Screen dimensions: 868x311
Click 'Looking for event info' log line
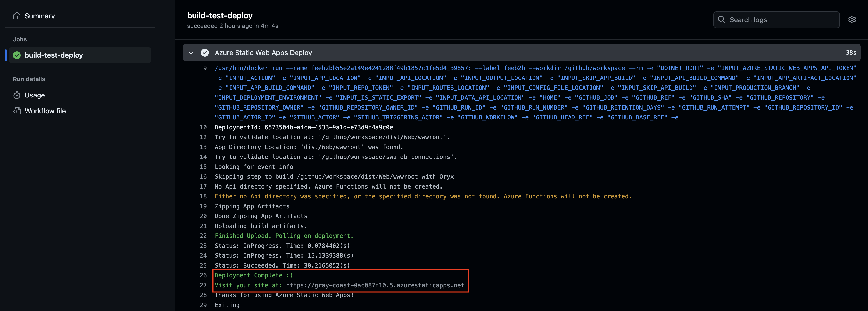[254, 167]
